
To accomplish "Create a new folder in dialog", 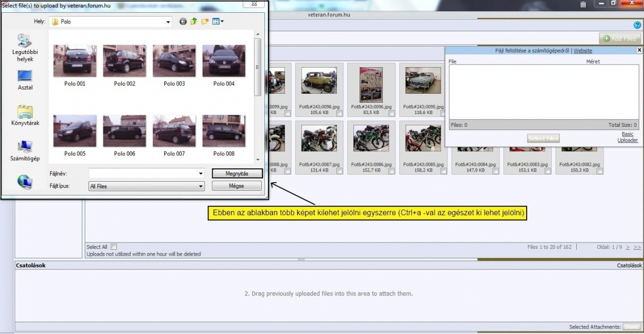I will (205, 22).
